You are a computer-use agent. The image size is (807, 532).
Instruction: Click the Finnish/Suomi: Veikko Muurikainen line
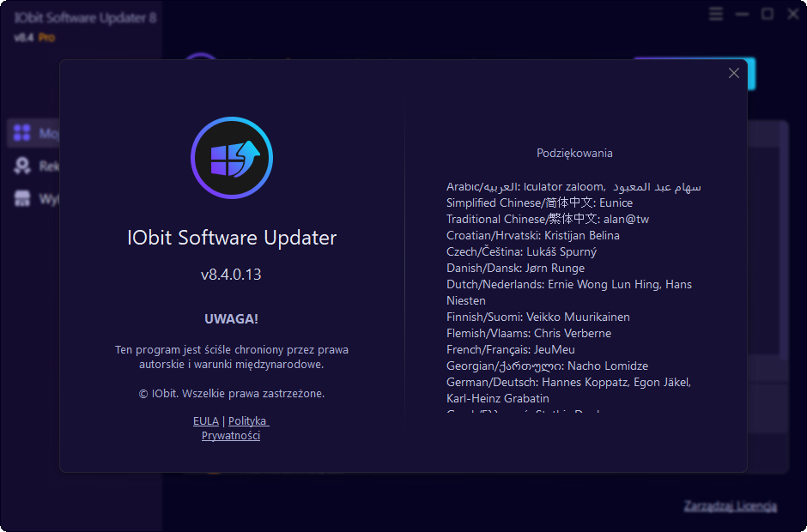click(537, 317)
